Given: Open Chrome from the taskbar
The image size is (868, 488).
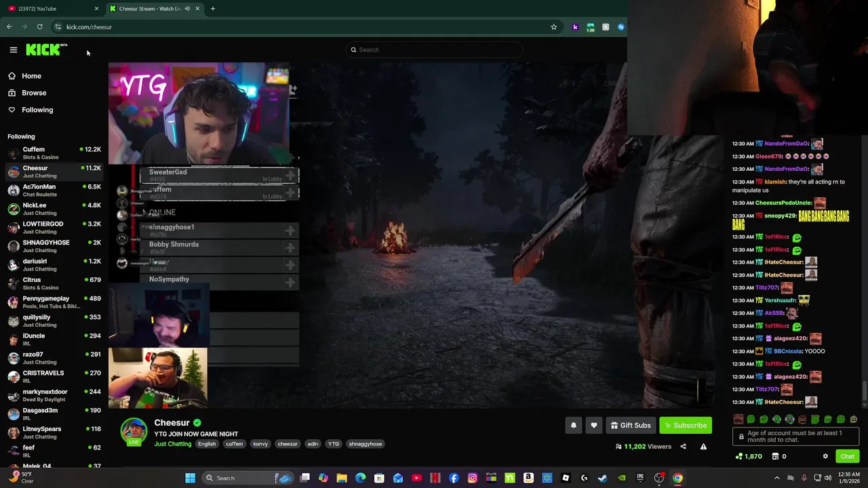Looking at the screenshot, I should point(677,478).
